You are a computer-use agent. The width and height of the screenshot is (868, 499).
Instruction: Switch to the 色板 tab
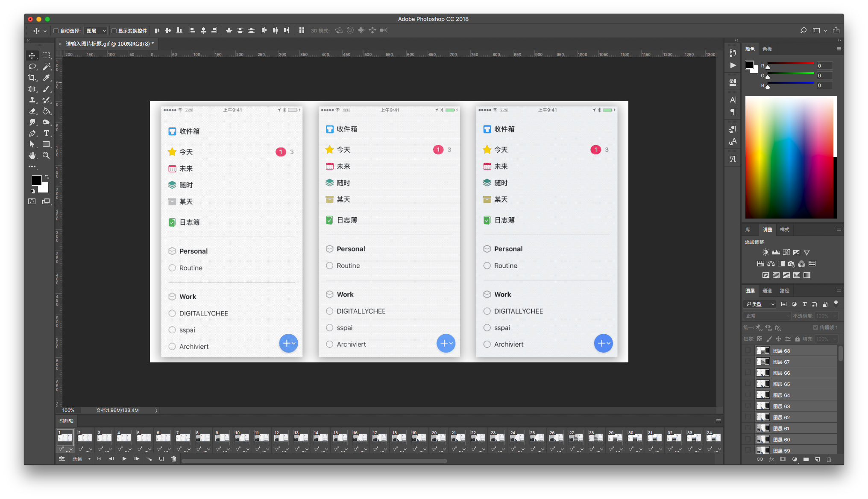[x=767, y=49]
